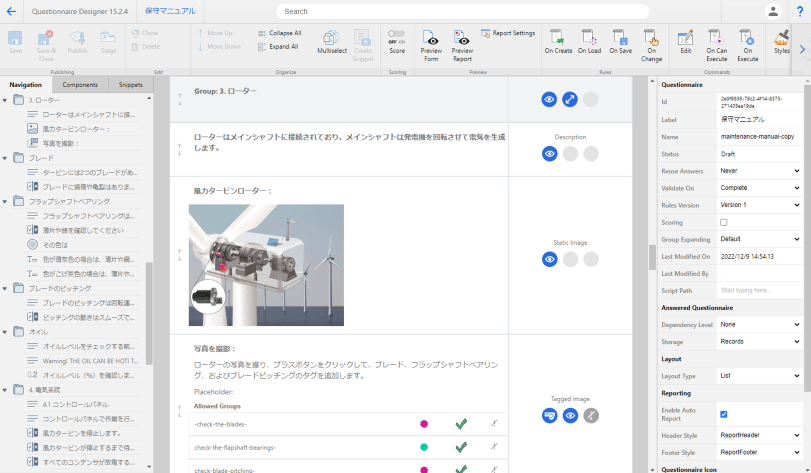Open the help question mark icon
The image size is (811, 473).
pyautogui.click(x=799, y=11)
